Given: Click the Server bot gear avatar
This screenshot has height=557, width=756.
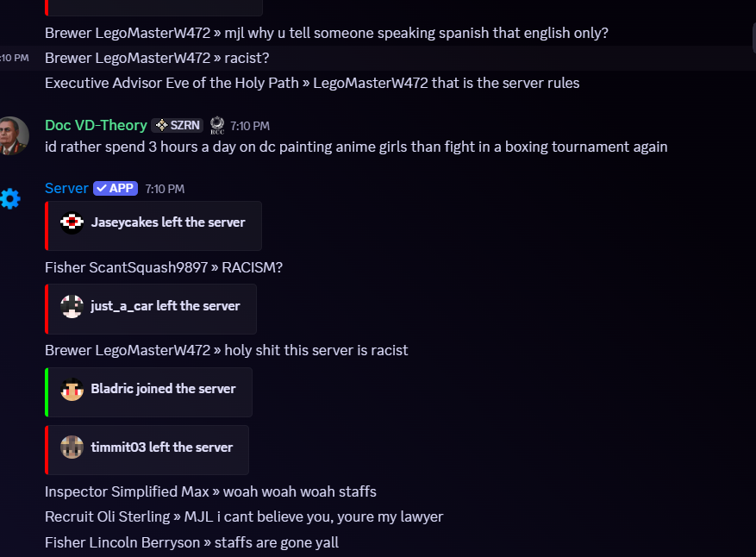Looking at the screenshot, I should click(x=10, y=198).
